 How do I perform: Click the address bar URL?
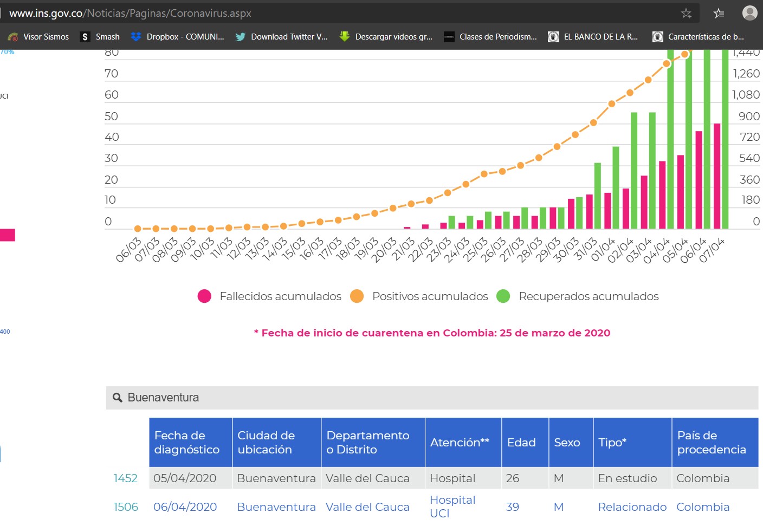point(130,13)
